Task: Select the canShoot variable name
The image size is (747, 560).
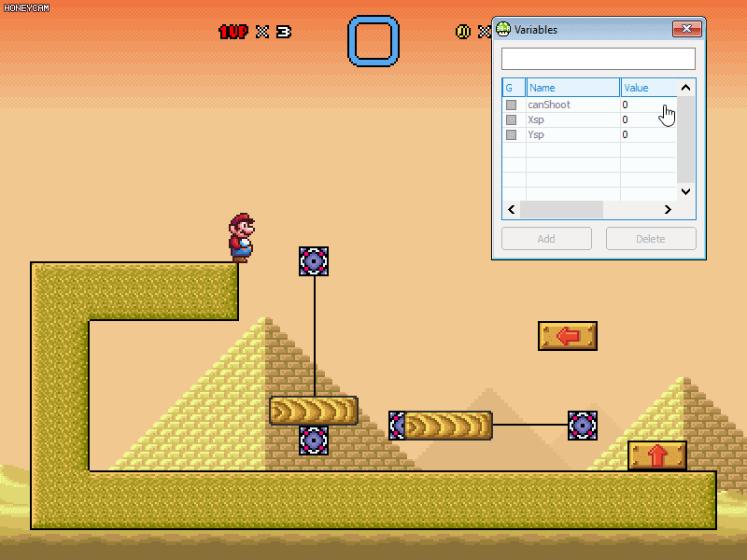Action: 549,105
